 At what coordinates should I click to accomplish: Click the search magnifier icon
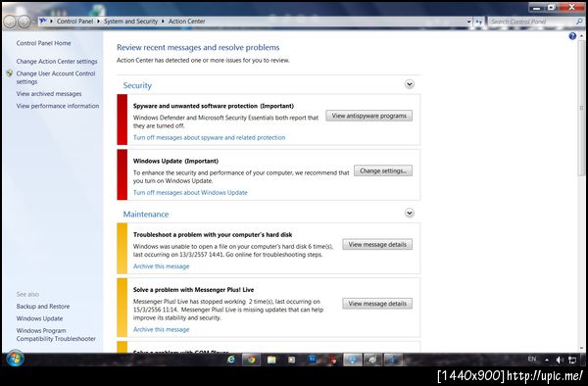click(579, 22)
